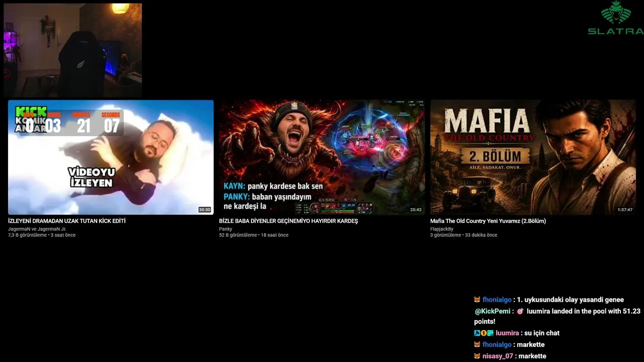Click "luumira landed in the pool" message text
Image resolution: width=644 pixels, height=362 pixels.
[x=557, y=316]
